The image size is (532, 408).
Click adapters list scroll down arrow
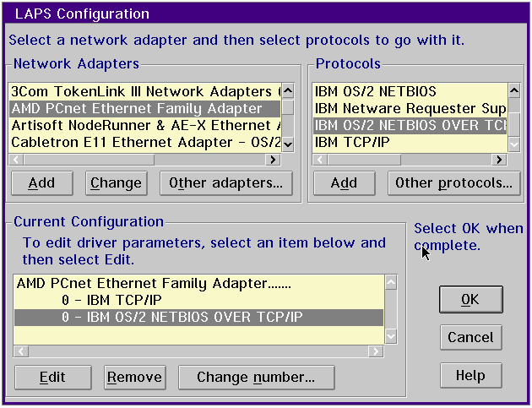[x=288, y=145]
